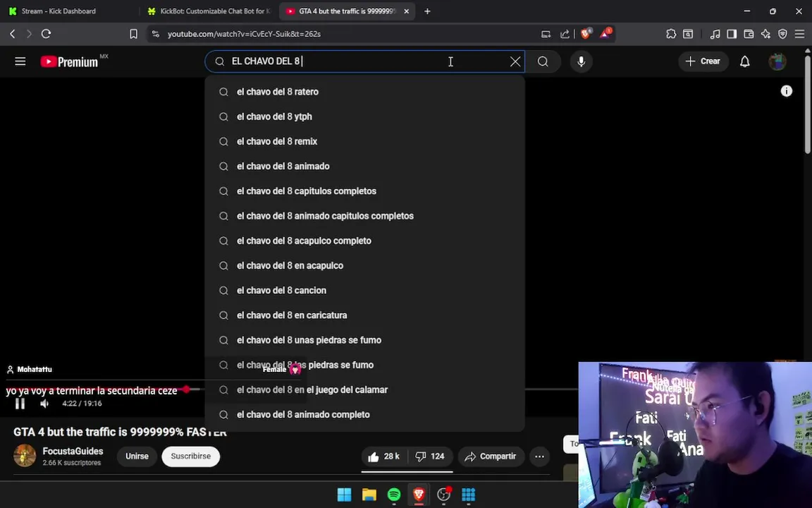Like the video with thumbs up
The width and height of the screenshot is (812, 508).
(x=384, y=456)
